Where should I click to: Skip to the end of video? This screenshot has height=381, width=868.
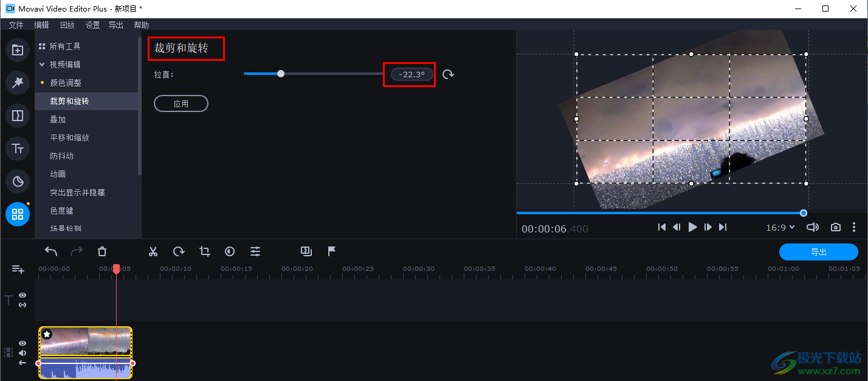coord(723,227)
